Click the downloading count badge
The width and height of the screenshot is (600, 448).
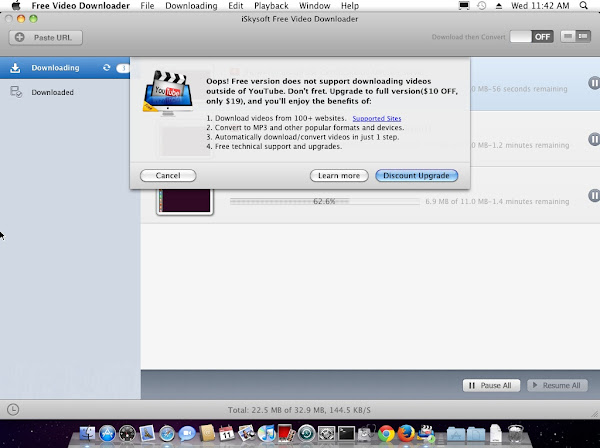(123, 68)
